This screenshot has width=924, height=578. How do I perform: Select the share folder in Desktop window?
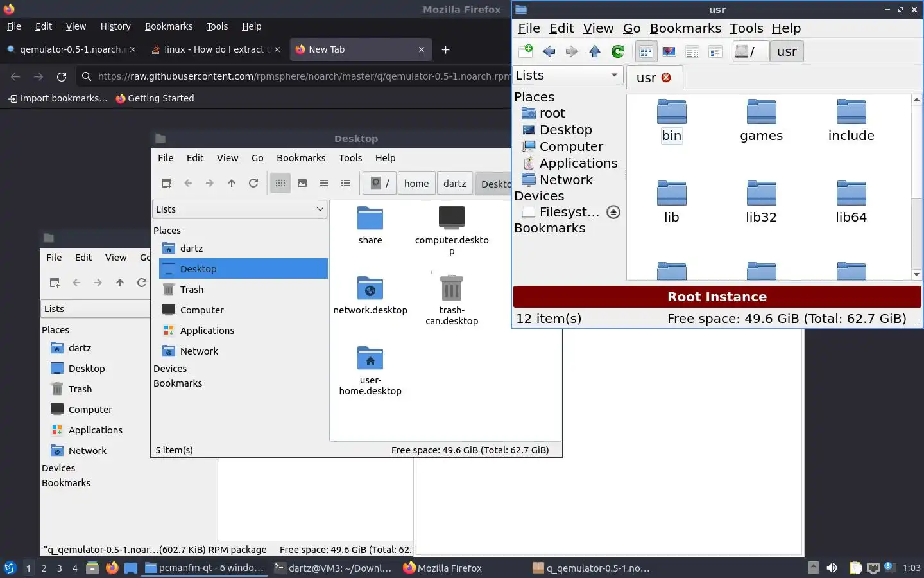(x=370, y=225)
